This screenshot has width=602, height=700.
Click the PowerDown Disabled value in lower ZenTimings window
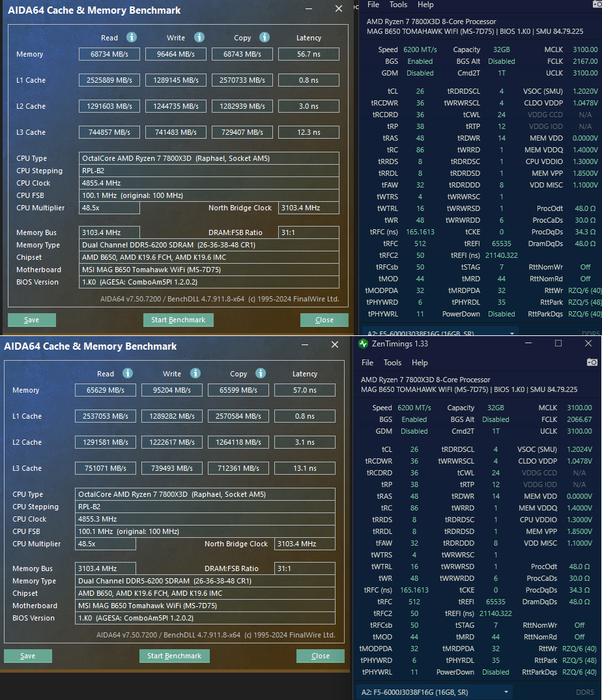tap(496, 672)
